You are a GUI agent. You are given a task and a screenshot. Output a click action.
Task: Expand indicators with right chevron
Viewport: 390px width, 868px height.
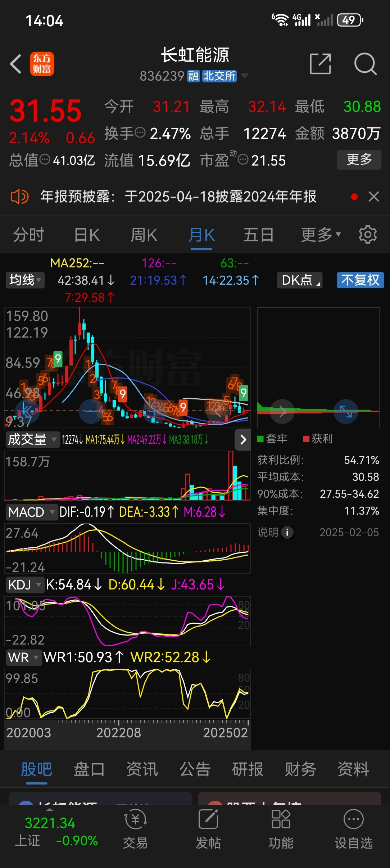tap(243, 439)
